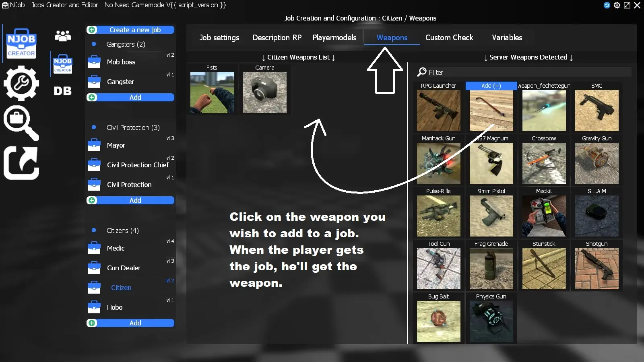Click Add under the Citizens category
Viewport: 644px width, 362px height.
(135, 323)
